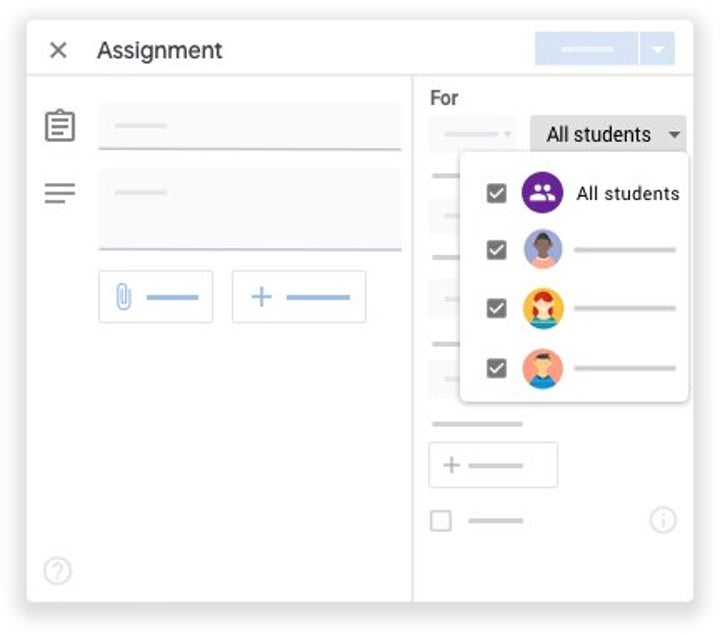Click the red-haired student avatar
Viewport: 720px width, 635px height.
(x=543, y=309)
